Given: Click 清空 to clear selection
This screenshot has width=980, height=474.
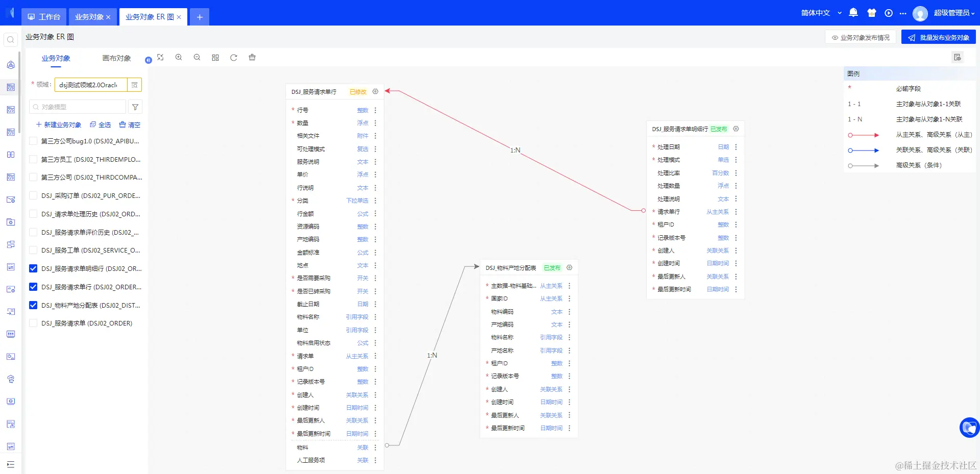Looking at the screenshot, I should click(130, 124).
